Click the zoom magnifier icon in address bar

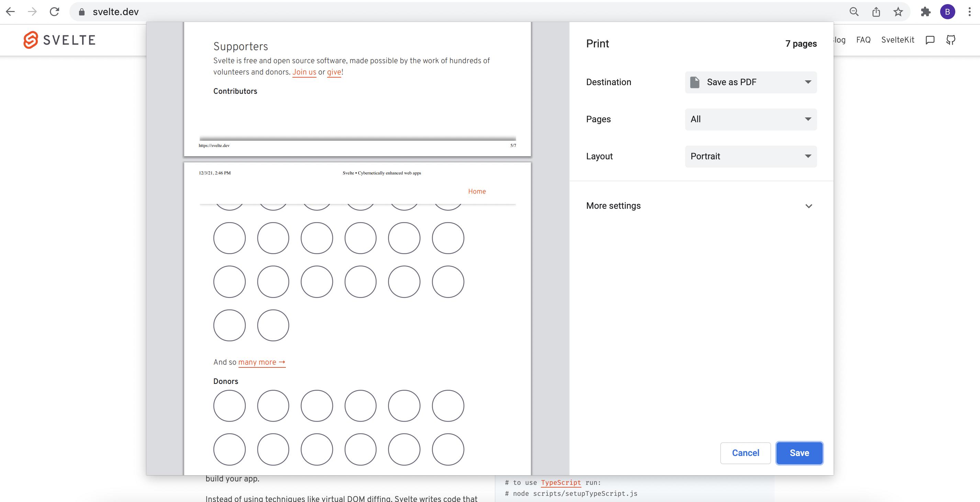[x=854, y=12]
